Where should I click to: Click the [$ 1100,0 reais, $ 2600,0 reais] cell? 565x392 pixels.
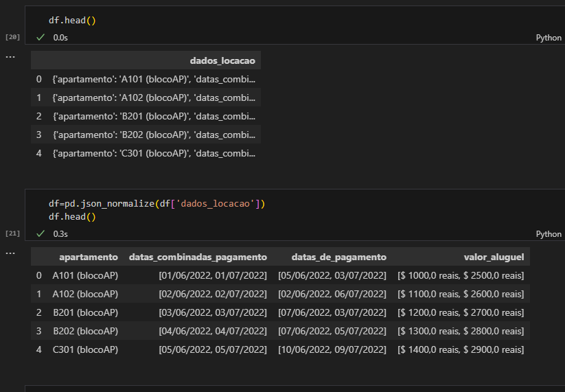pos(461,294)
